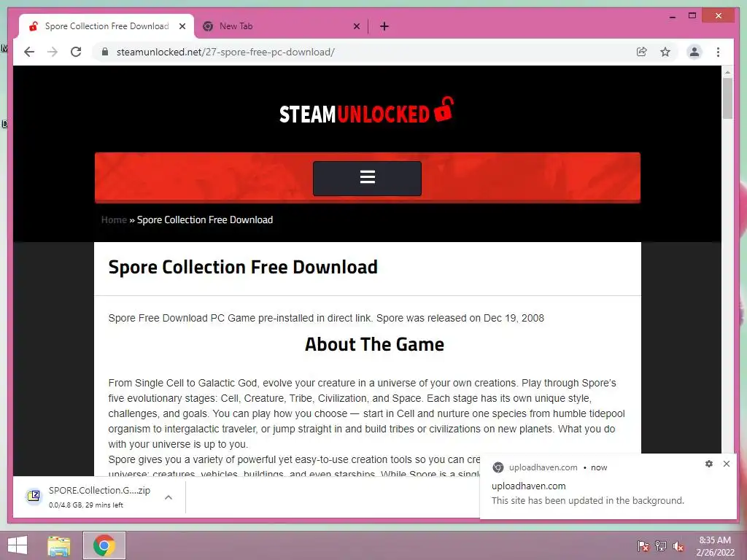The width and height of the screenshot is (747, 560).
Task: Close the New Tab tab
Action: tap(356, 26)
